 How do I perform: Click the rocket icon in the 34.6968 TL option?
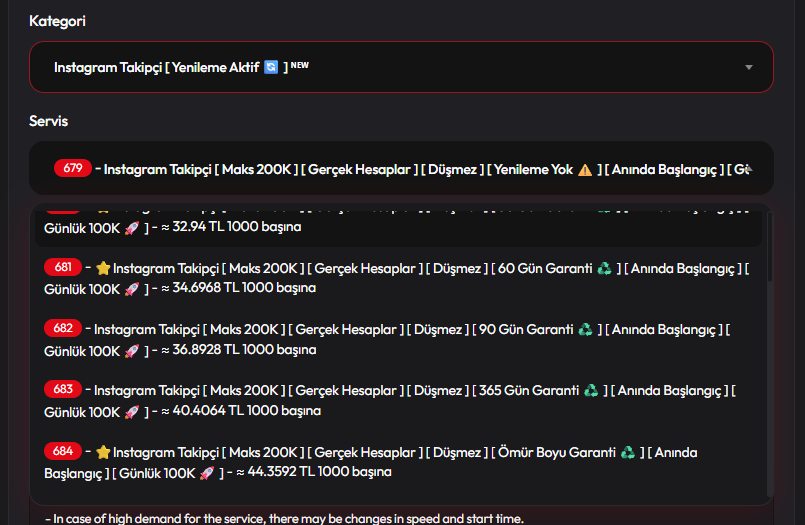(131, 288)
